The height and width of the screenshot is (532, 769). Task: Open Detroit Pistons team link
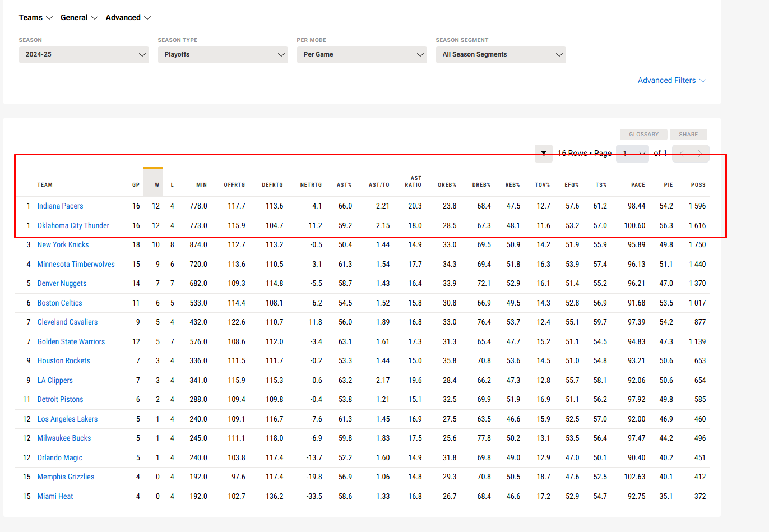[60, 399]
